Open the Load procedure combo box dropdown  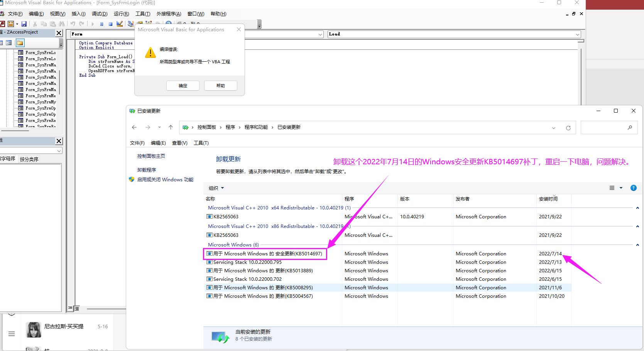(577, 34)
